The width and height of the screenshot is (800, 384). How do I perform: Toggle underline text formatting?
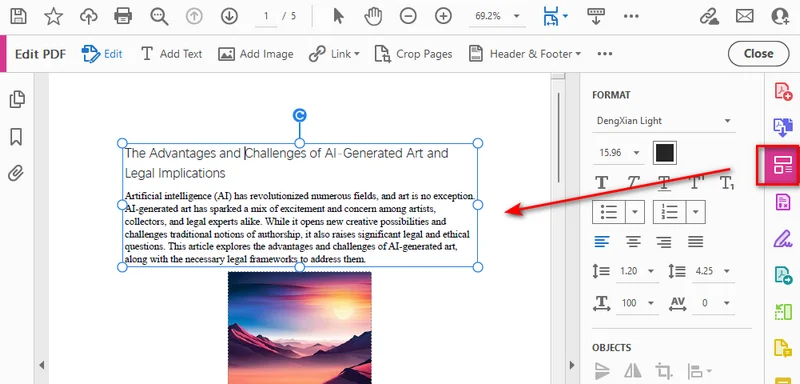664,183
